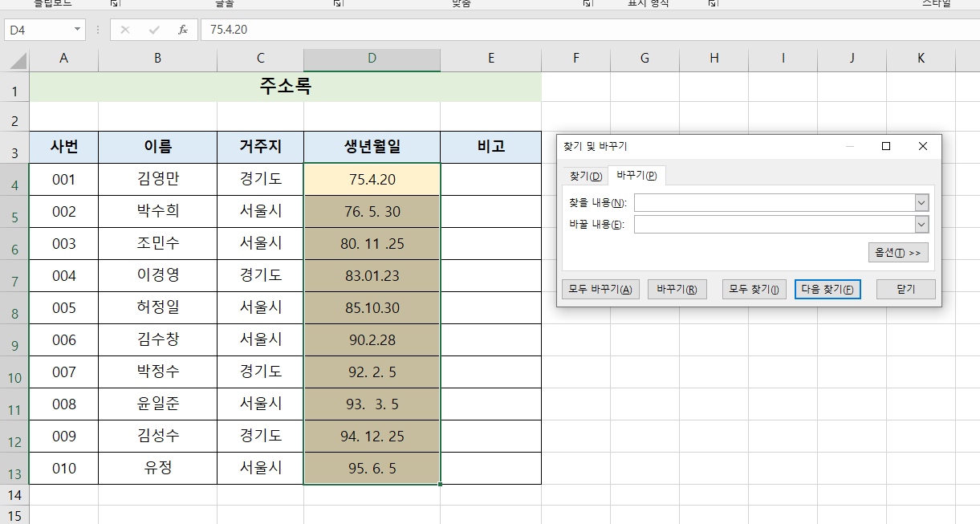Click the 모두 찾기(I) button
The height and width of the screenshot is (524, 980).
754,290
